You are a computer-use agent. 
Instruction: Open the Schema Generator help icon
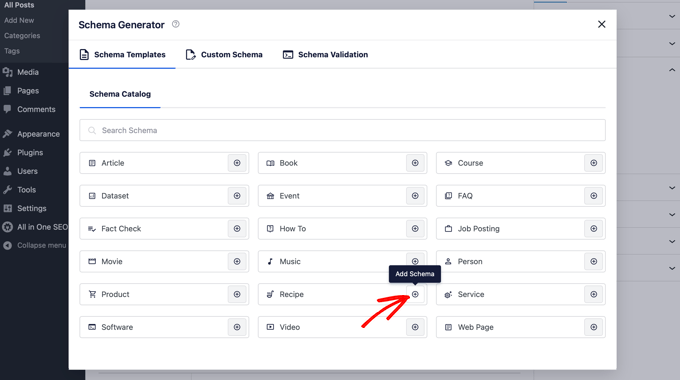tap(176, 24)
